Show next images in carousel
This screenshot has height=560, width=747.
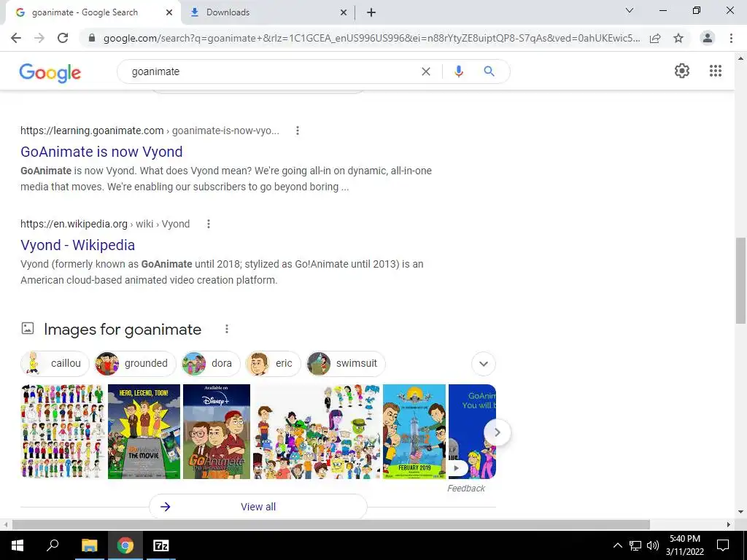coord(497,432)
